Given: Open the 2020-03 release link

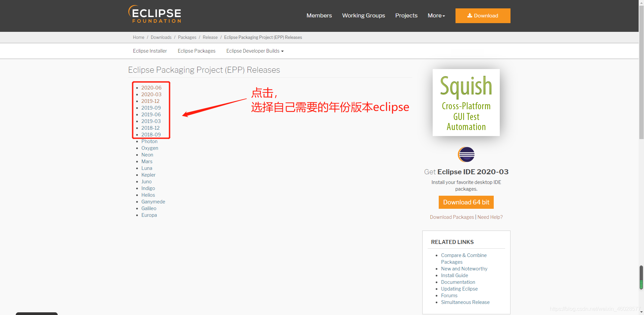Looking at the screenshot, I should 151,94.
